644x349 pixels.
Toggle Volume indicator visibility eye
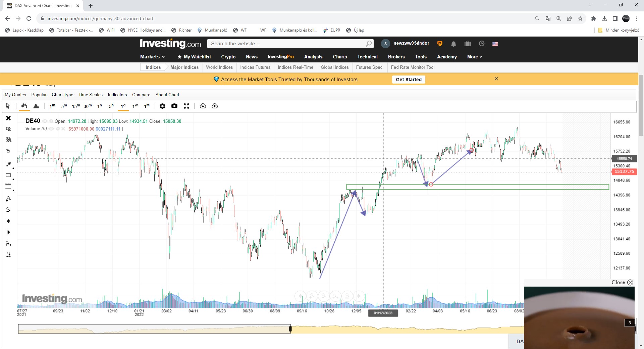pos(51,129)
